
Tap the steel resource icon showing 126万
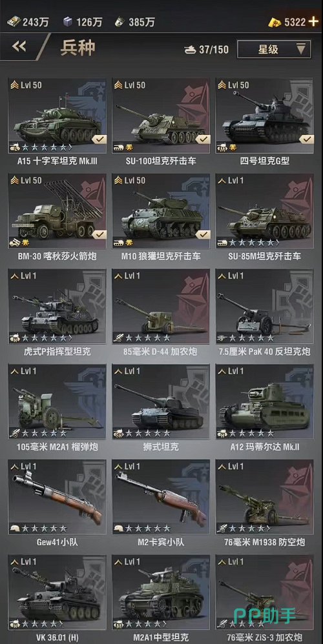[x=68, y=22]
